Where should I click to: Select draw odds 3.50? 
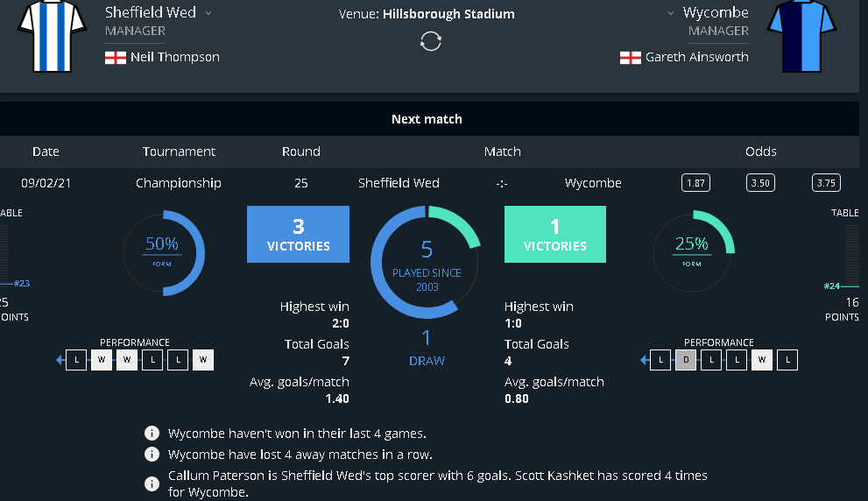tap(760, 183)
